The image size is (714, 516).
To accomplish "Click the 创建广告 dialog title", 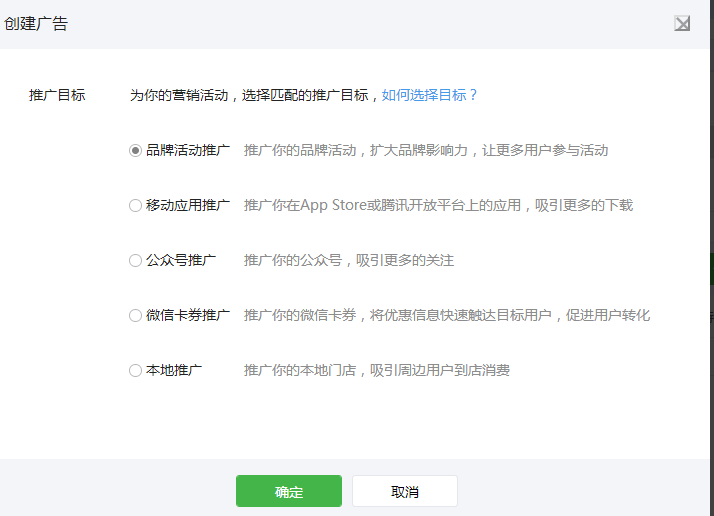I will (36, 24).
